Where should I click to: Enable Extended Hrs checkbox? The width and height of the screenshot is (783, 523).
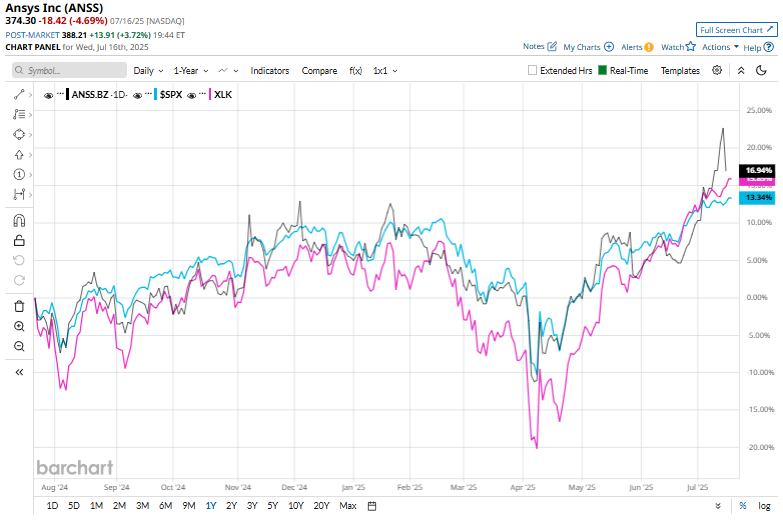click(532, 70)
